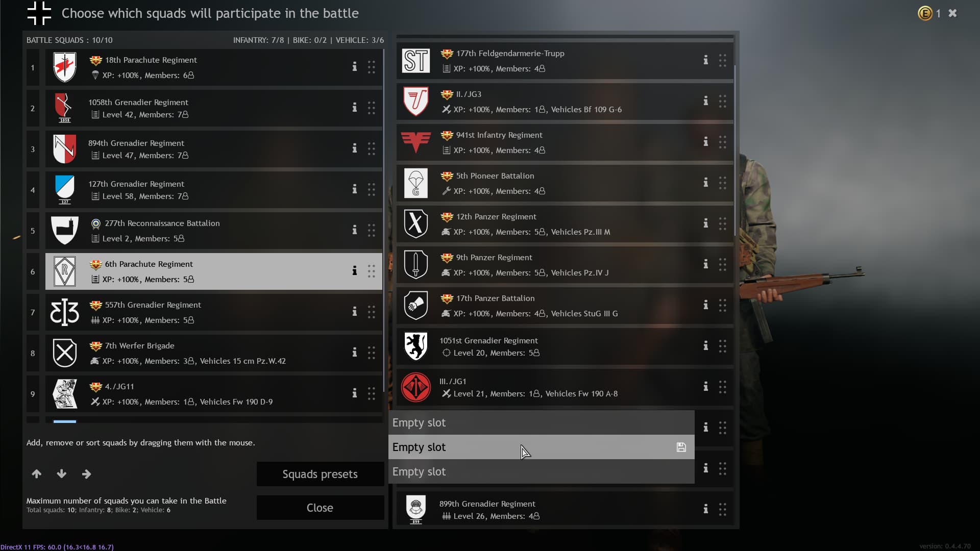Click save icon on highlighted empty slot

click(x=681, y=447)
